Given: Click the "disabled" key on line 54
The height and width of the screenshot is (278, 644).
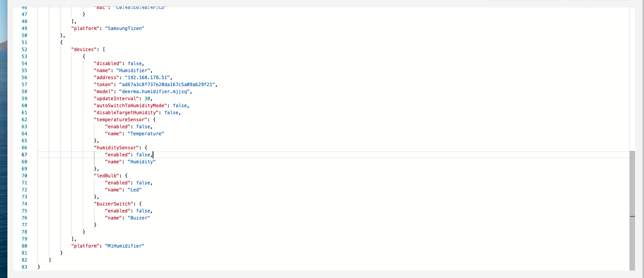Looking at the screenshot, I should 108,64.
